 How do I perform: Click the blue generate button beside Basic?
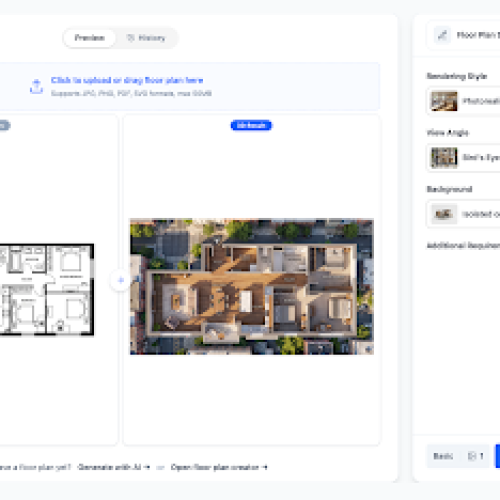tap(498, 456)
